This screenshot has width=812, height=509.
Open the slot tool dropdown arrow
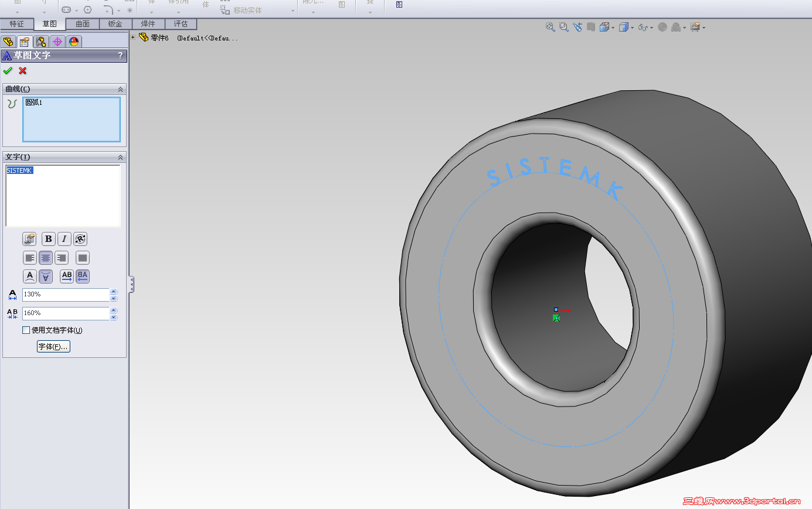[76, 11]
